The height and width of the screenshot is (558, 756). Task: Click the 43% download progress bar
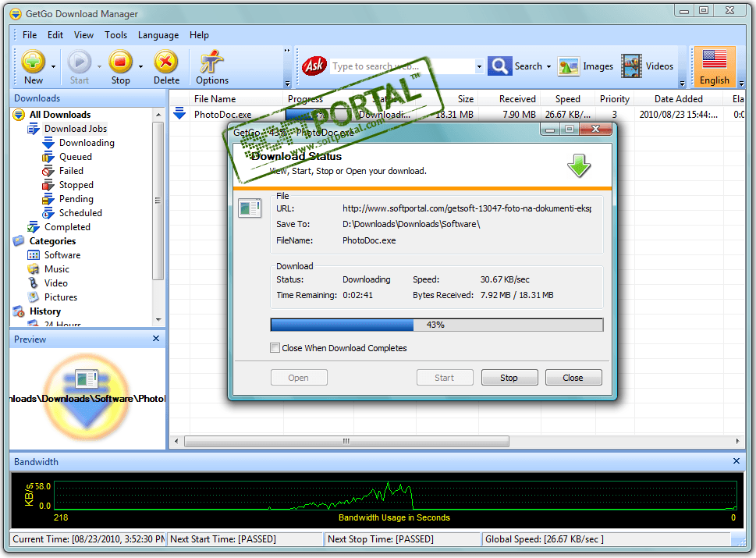(x=437, y=325)
